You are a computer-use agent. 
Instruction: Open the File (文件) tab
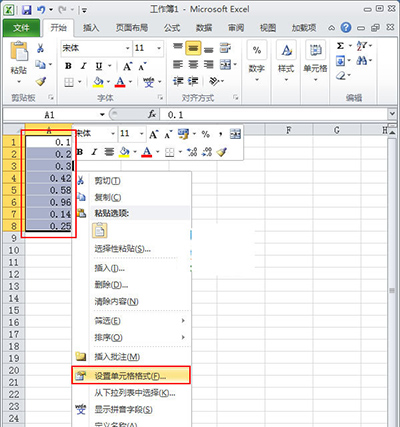(x=21, y=28)
